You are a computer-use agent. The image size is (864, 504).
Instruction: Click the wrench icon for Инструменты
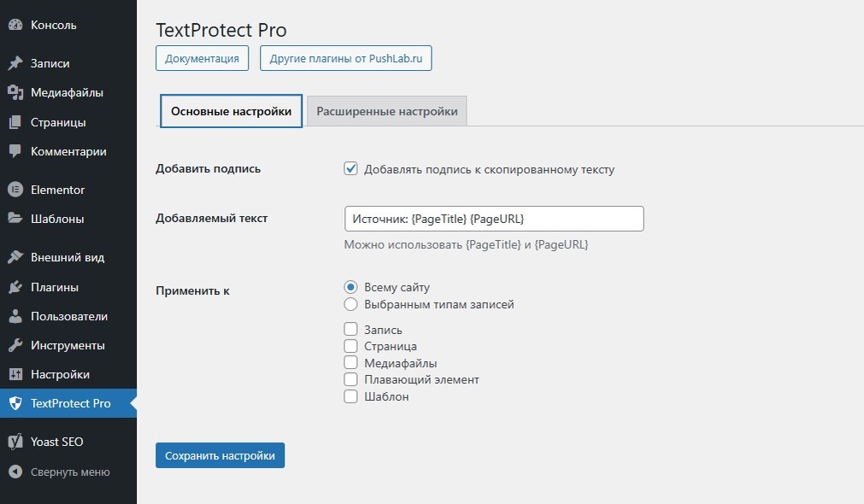coord(15,346)
